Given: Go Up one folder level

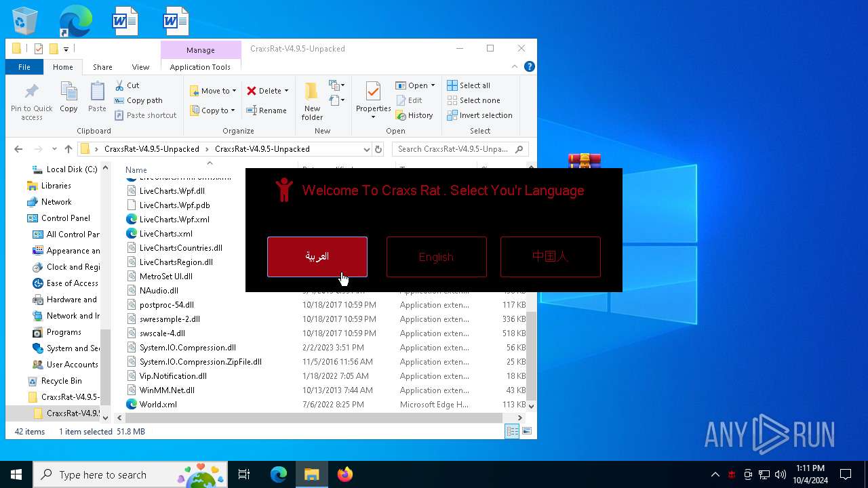Looking at the screenshot, I should pyautogui.click(x=68, y=149).
